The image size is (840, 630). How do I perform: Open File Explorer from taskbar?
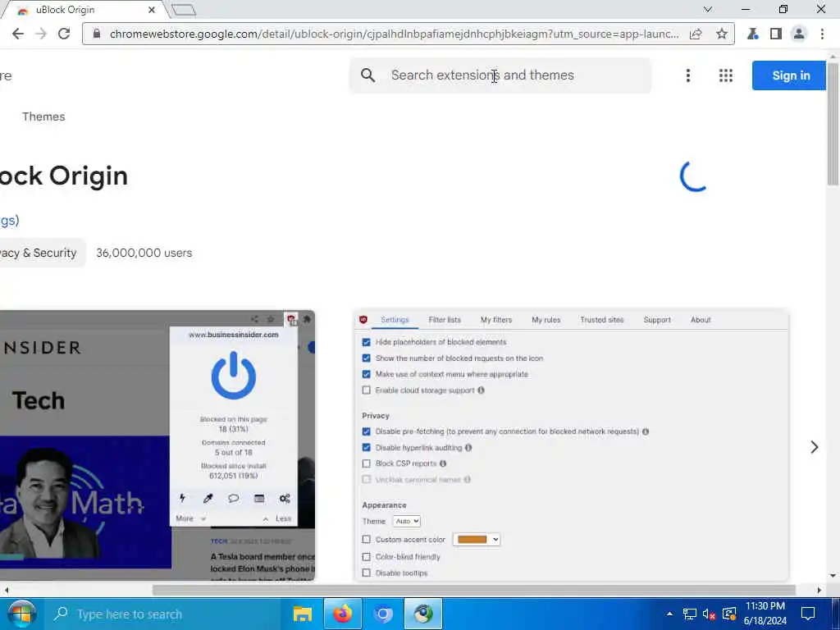click(x=303, y=614)
